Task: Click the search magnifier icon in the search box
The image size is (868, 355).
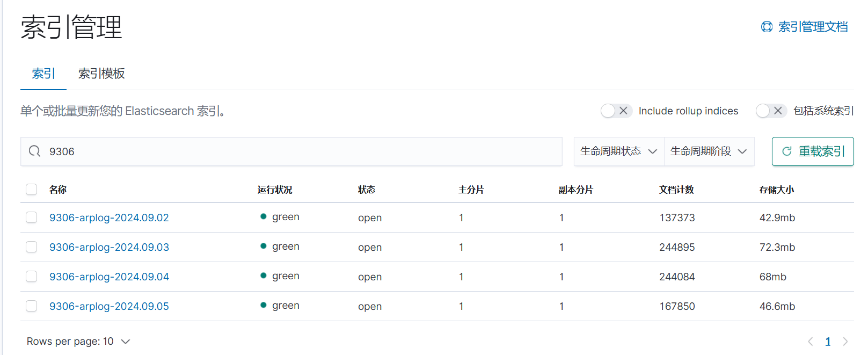Action: (x=35, y=151)
